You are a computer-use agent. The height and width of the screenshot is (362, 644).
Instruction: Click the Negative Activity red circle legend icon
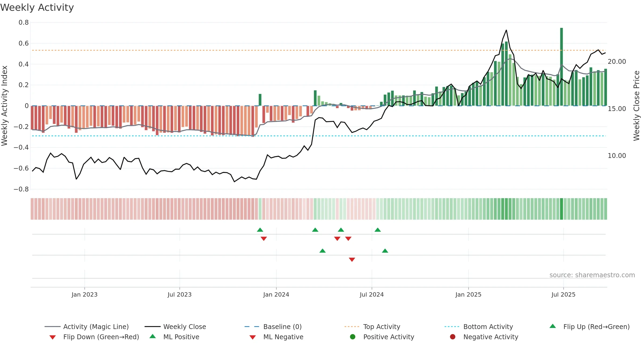coord(453,337)
